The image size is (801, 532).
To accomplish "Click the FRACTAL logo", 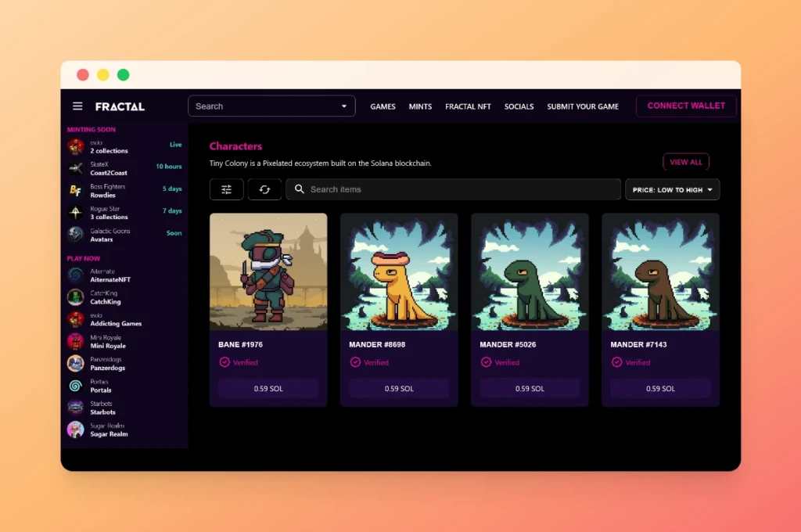I will click(x=120, y=106).
